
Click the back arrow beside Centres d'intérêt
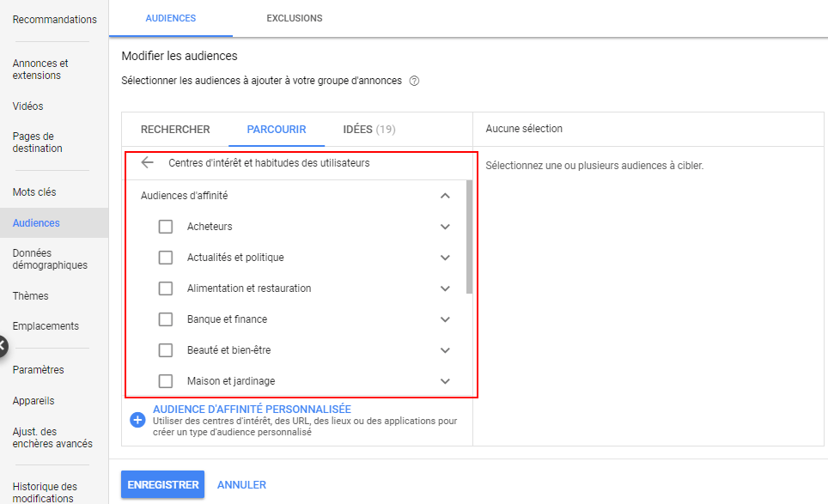tap(147, 162)
